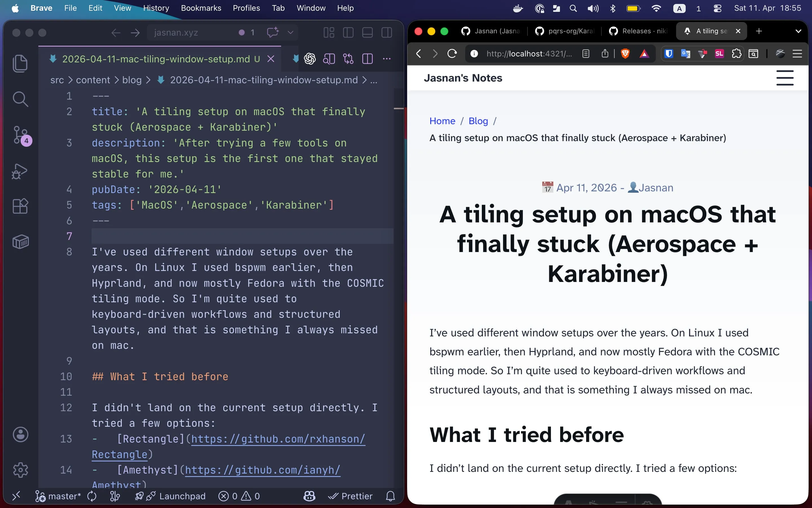The width and height of the screenshot is (812, 508).
Task: Open Google Translate extension icon
Action: (685, 54)
